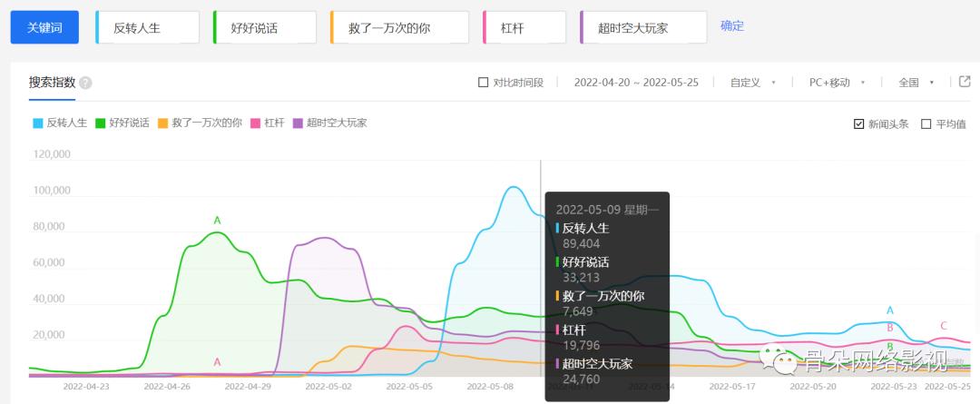Open the export share icon
980x404 pixels.
(x=965, y=82)
